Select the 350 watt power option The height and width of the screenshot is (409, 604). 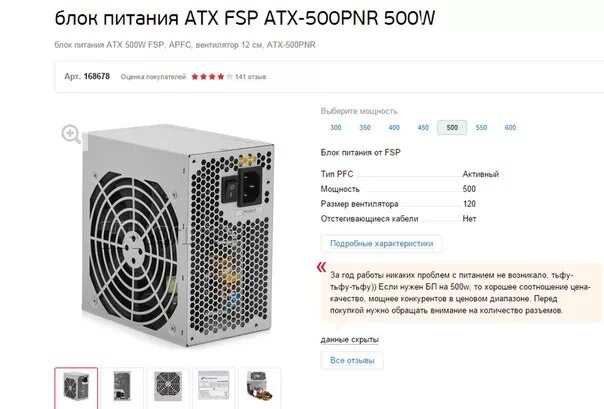pos(365,127)
